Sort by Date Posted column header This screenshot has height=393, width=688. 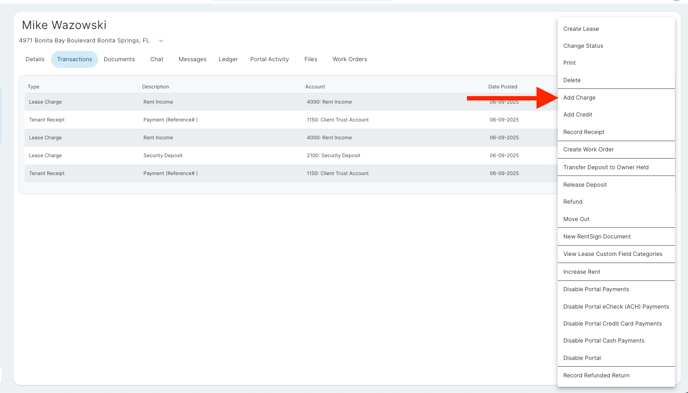[502, 87]
